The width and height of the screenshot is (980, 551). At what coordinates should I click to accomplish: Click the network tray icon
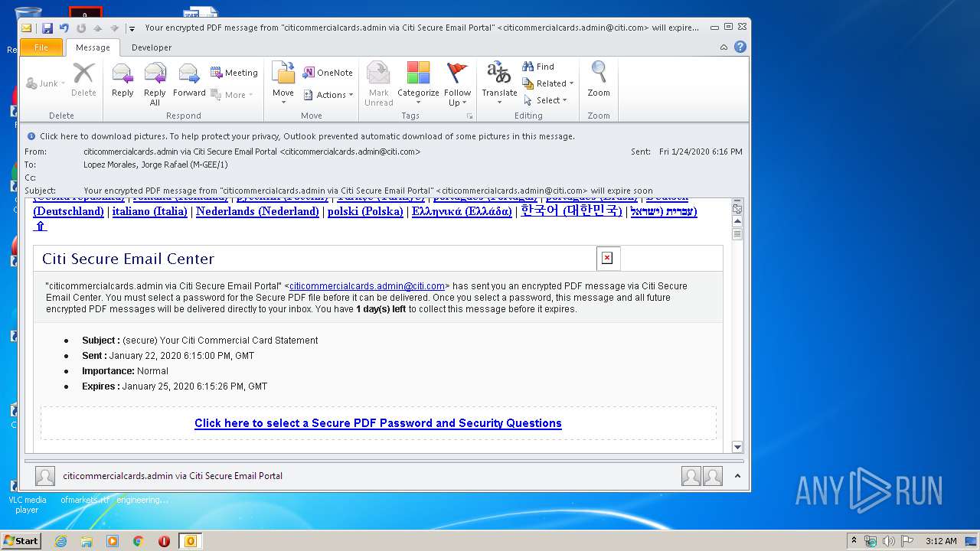click(871, 541)
